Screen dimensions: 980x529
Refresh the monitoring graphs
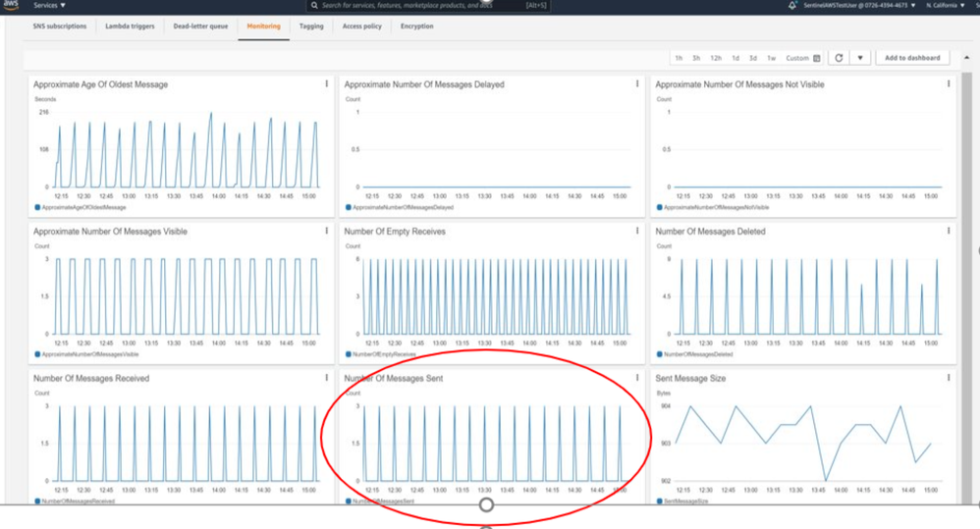coord(839,58)
